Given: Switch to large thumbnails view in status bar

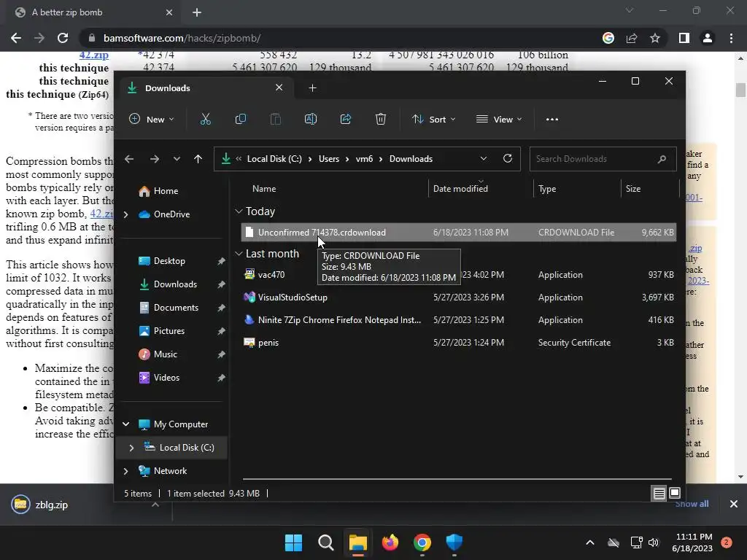Looking at the screenshot, I should coord(675,493).
